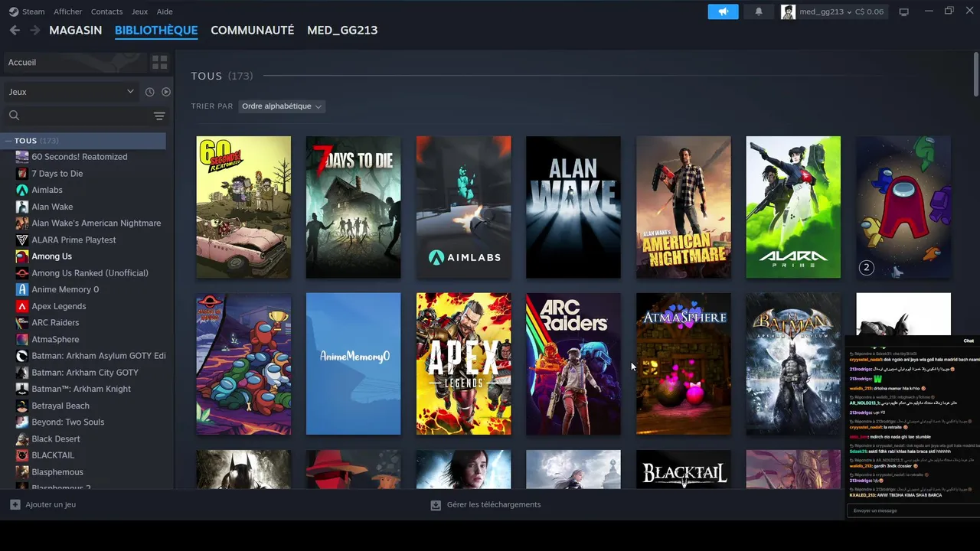Screen dimensions: 980x551
Task: Open the 7 Days to Die cover
Action: pos(353,207)
